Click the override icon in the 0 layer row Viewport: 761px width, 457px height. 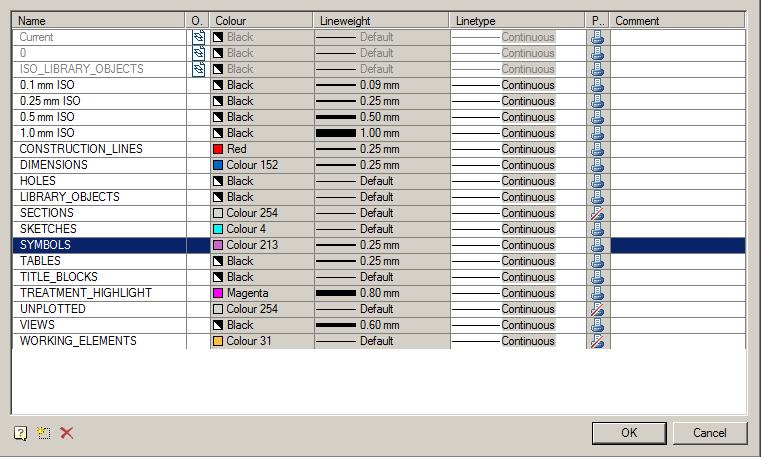click(x=199, y=53)
